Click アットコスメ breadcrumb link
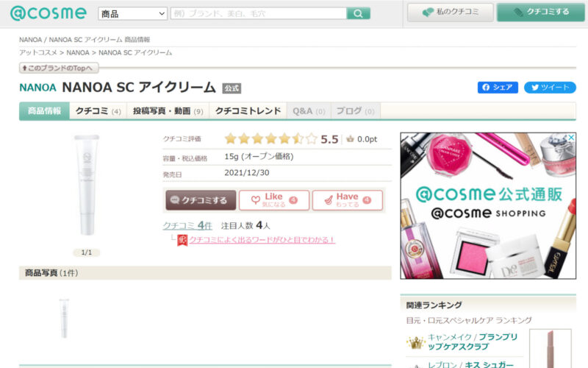Image resolution: width=588 pixels, height=368 pixels. pyautogui.click(x=38, y=52)
